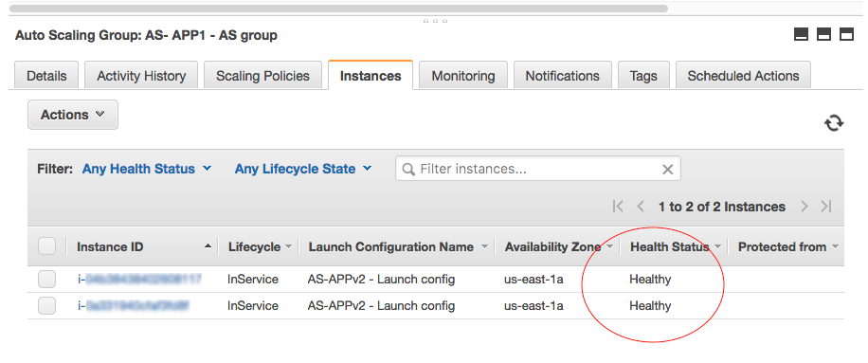Jump to the last page of instances

click(826, 207)
